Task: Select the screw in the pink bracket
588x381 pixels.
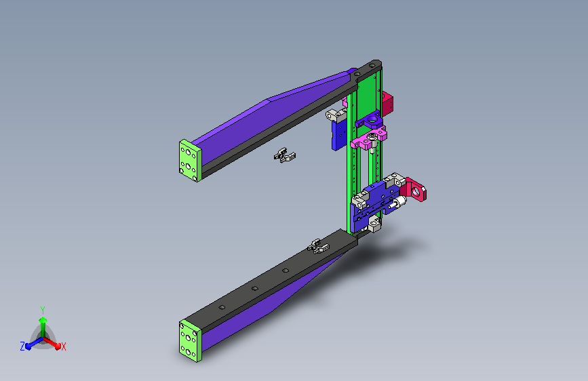Action: (x=372, y=143)
